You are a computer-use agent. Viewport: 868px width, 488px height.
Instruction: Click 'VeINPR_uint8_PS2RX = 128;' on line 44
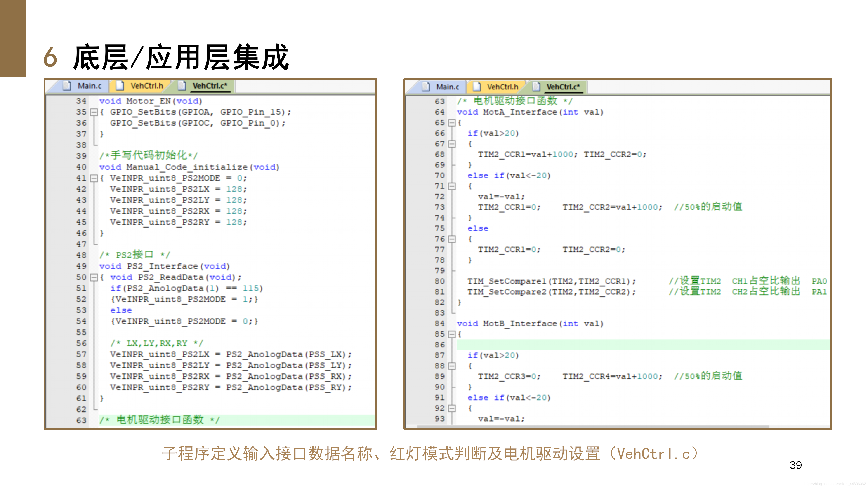click(x=179, y=211)
